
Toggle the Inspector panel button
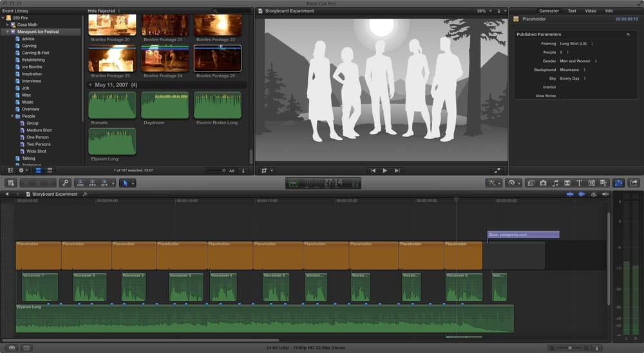point(618,183)
